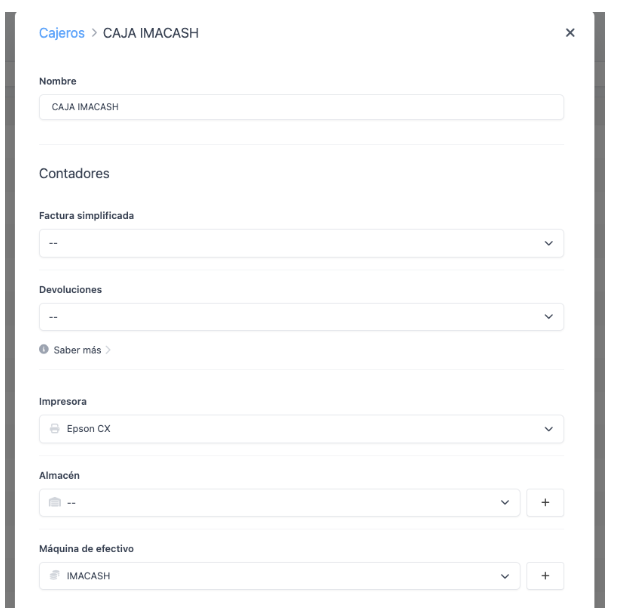The height and width of the screenshot is (614, 620).
Task: Expand the Impresora dropdown chevron
Action: [548, 429]
